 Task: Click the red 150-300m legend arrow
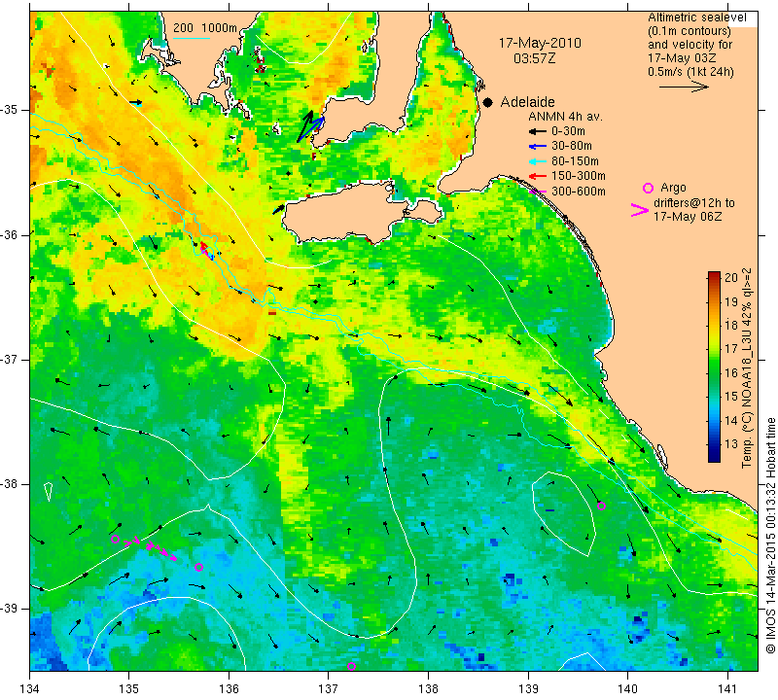[537, 176]
